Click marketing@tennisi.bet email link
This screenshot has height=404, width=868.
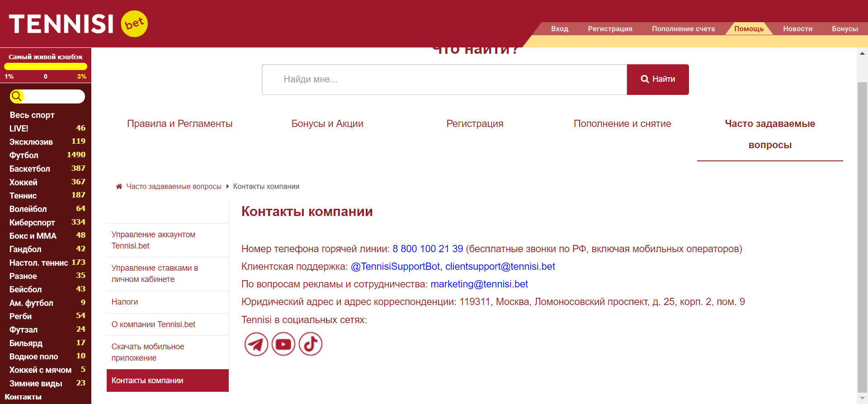coord(479,284)
